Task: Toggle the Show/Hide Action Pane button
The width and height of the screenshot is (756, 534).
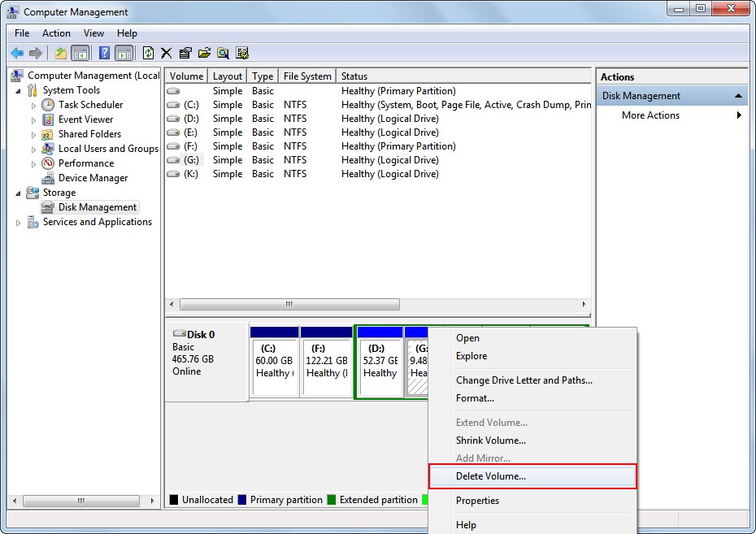Action: [124, 53]
